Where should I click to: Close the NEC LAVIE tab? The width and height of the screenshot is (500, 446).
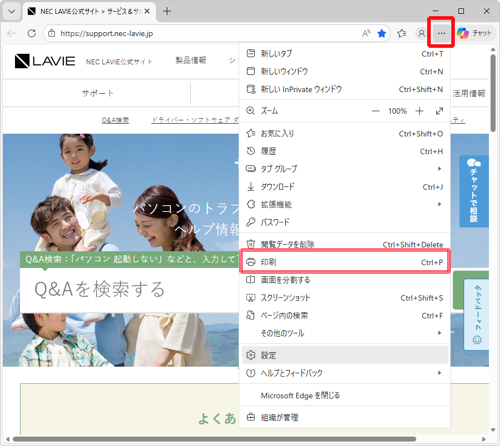coord(147,11)
